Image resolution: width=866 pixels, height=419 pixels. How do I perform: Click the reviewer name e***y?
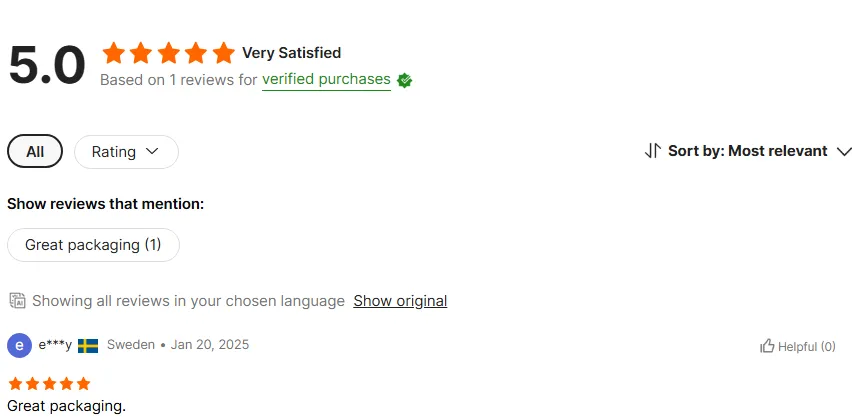click(x=55, y=345)
